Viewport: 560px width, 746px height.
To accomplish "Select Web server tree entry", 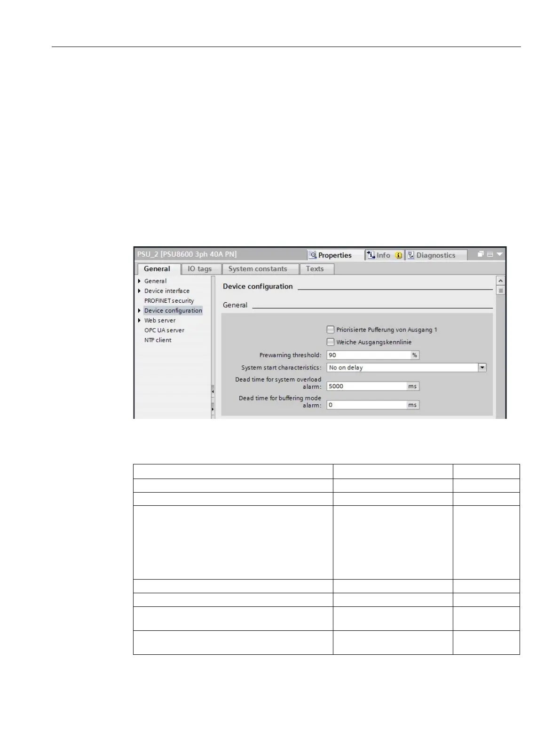I will (x=160, y=321).
